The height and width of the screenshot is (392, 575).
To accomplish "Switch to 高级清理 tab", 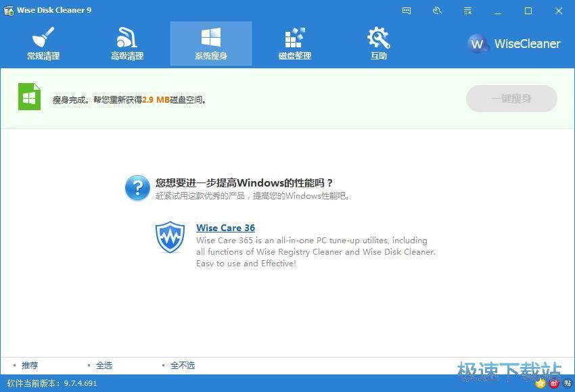I will click(x=127, y=44).
